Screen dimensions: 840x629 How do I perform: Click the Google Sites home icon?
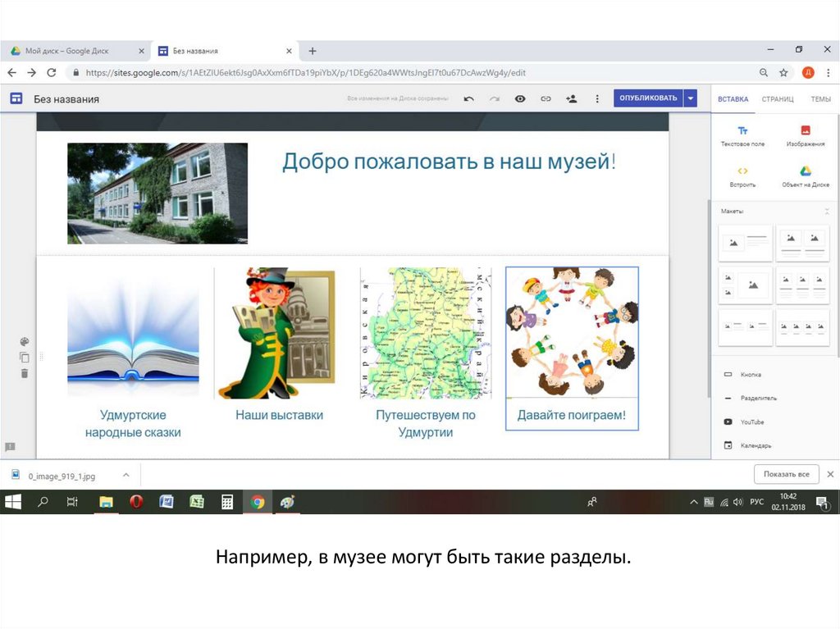[16, 98]
